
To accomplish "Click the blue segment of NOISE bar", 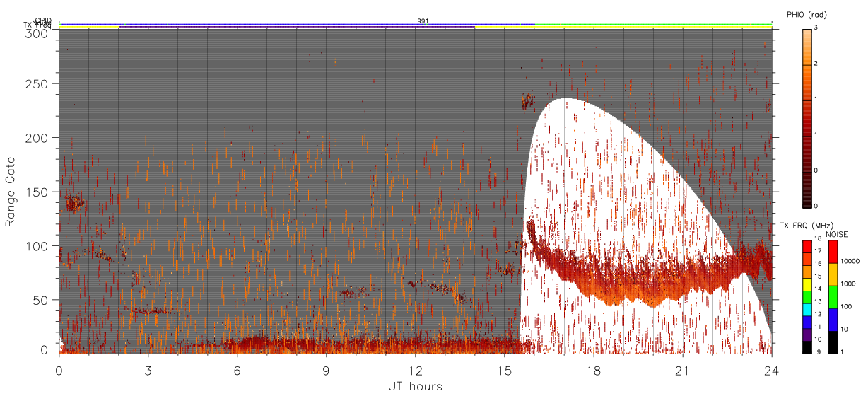I will click(x=833, y=320).
